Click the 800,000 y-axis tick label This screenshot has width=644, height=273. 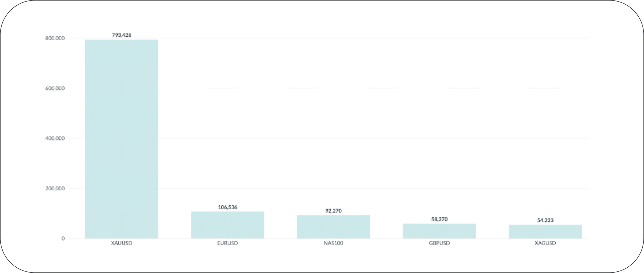[x=55, y=38]
